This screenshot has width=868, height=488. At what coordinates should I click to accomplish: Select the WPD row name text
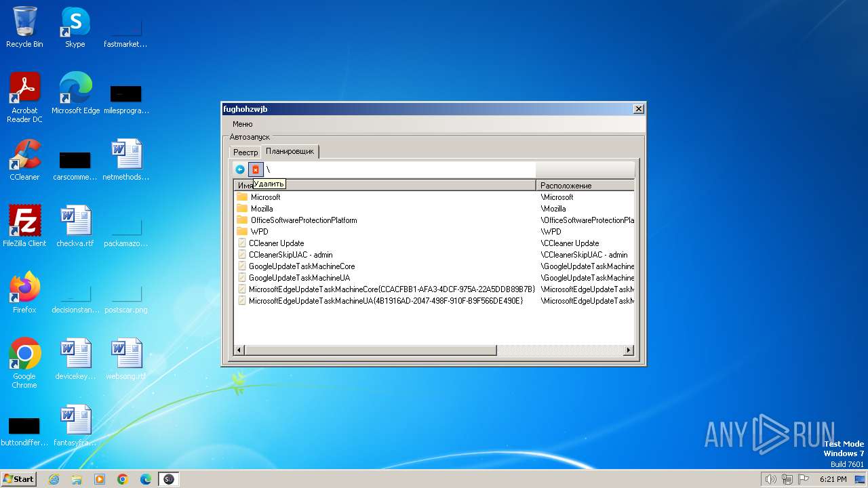(x=259, y=232)
